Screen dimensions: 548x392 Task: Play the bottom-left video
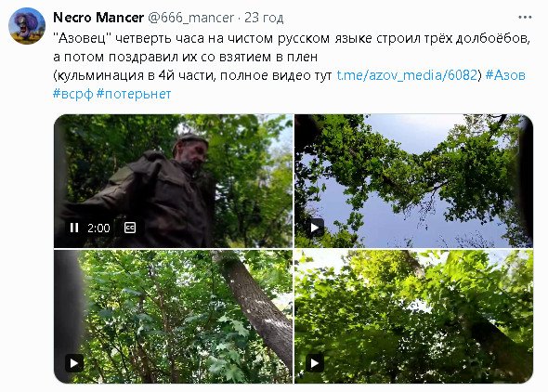74,363
